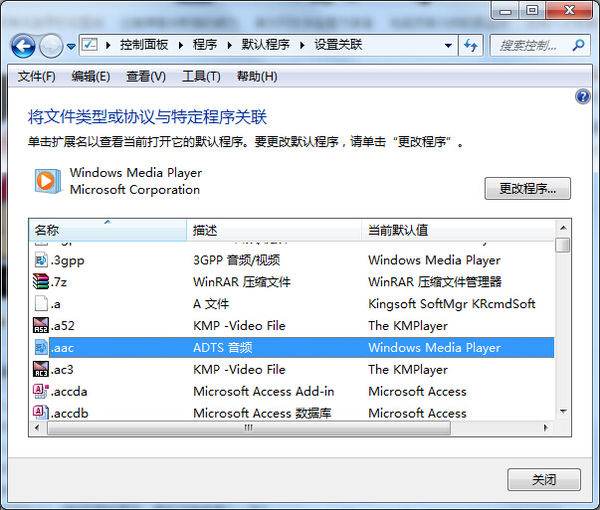Open the recent pages dropdown arrow
The width and height of the screenshot is (600, 510).
pos(71,47)
